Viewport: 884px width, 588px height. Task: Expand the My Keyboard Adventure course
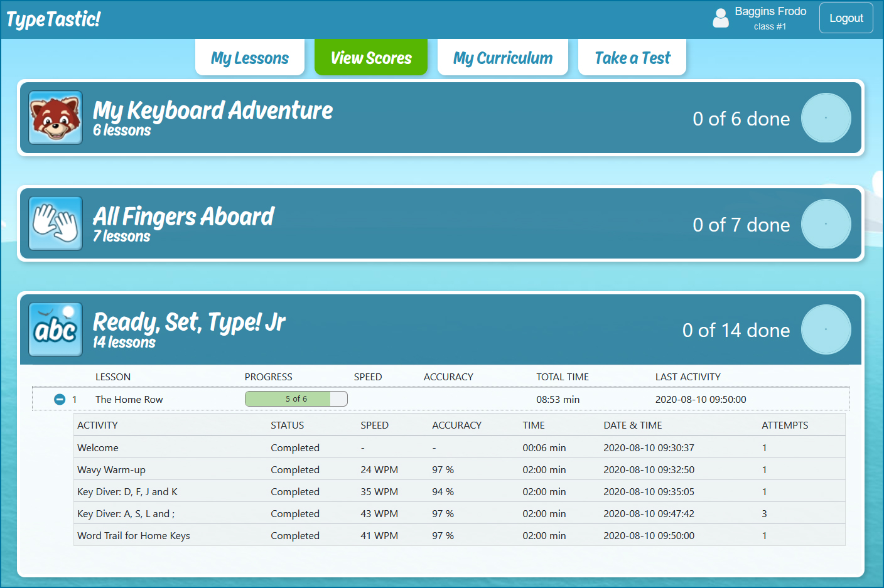(213, 111)
